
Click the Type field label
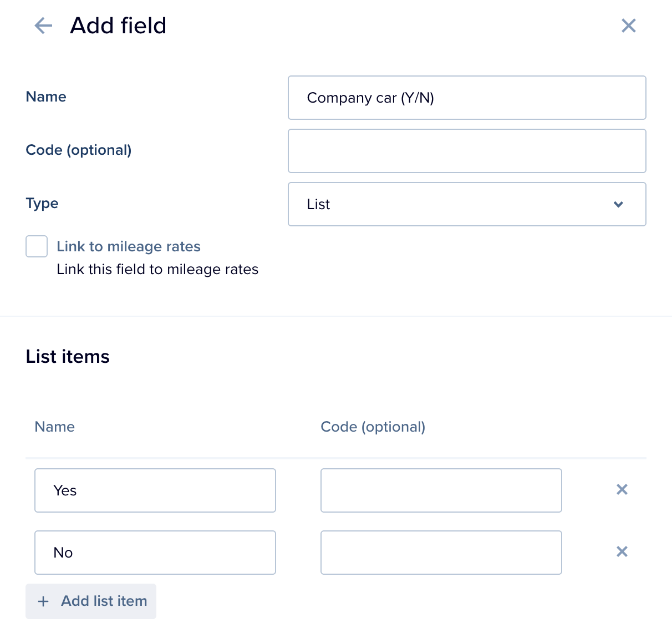(42, 204)
